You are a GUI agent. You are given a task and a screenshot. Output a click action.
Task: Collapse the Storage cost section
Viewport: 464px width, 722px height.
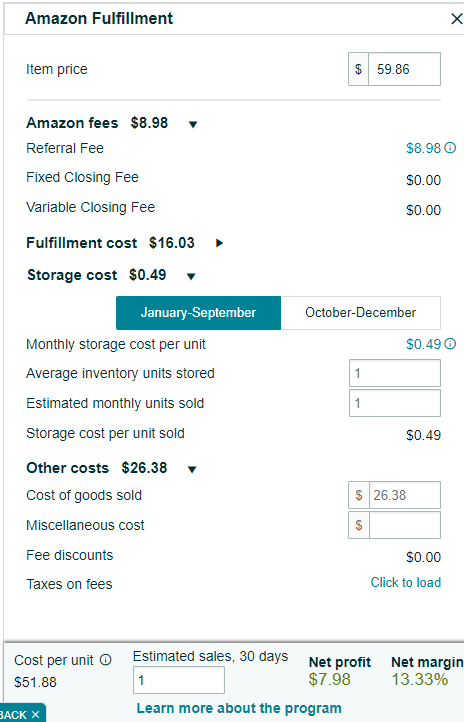191,276
